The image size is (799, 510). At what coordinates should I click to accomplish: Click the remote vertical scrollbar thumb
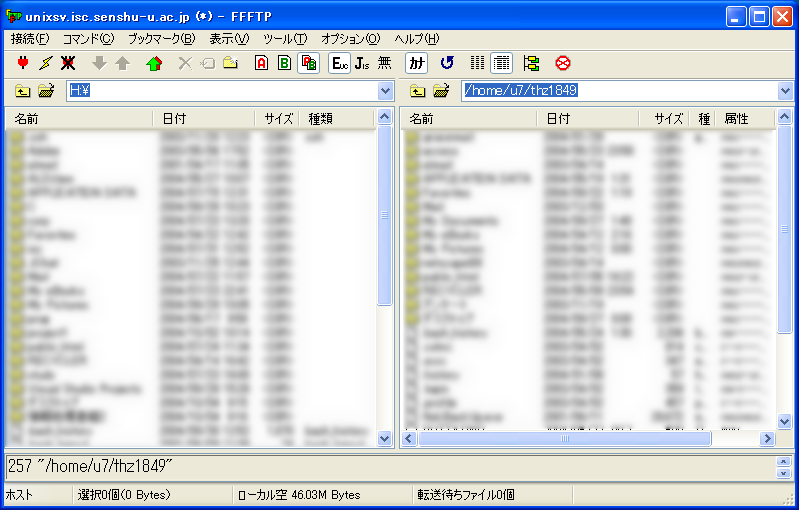784,229
